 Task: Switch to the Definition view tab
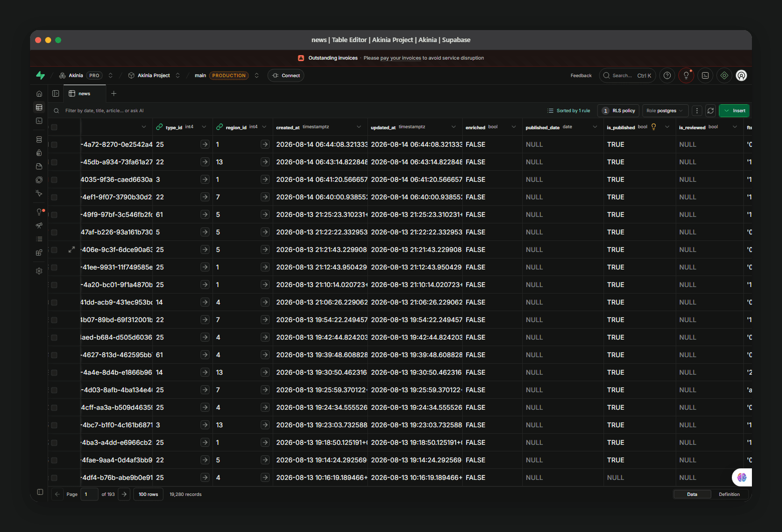click(729, 494)
